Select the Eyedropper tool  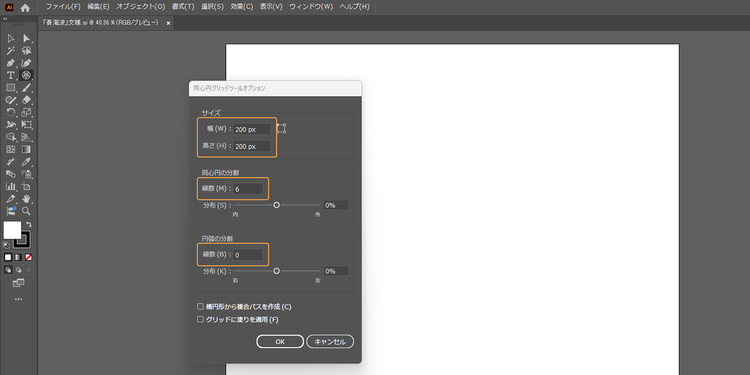pos(26,162)
